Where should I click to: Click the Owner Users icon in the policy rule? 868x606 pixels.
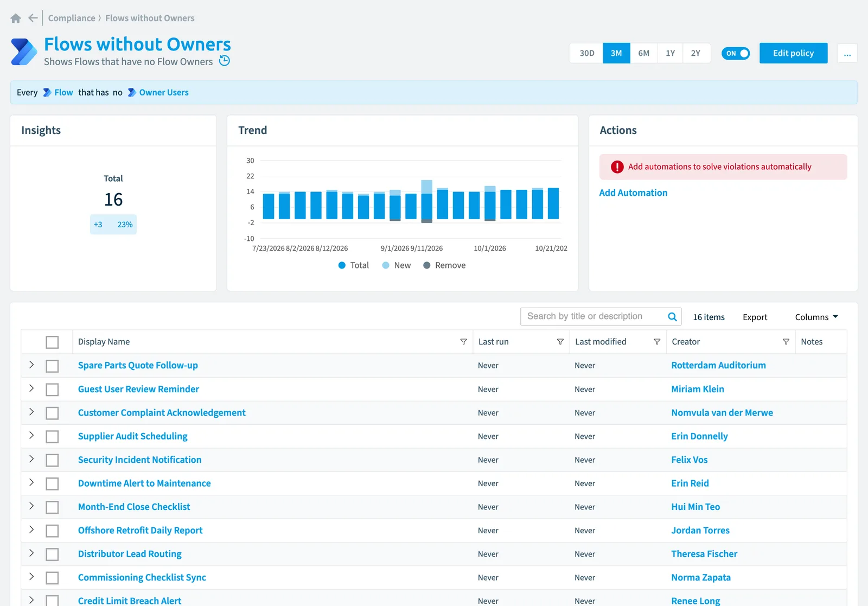click(x=132, y=93)
